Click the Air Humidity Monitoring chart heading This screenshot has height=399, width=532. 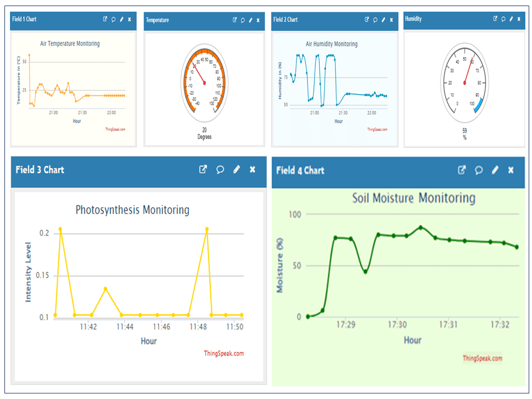(331, 44)
